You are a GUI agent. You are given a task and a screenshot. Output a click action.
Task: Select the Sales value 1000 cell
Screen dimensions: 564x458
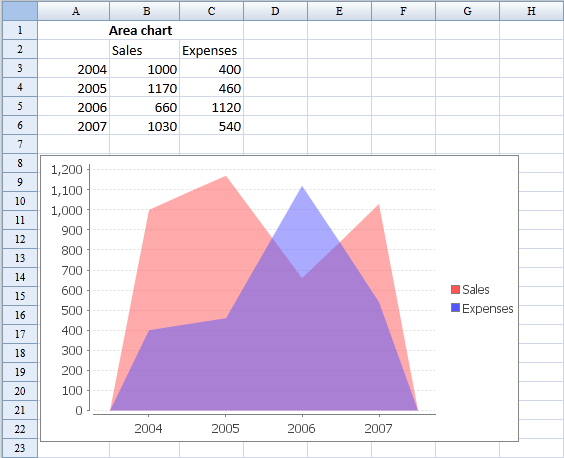click(145, 68)
